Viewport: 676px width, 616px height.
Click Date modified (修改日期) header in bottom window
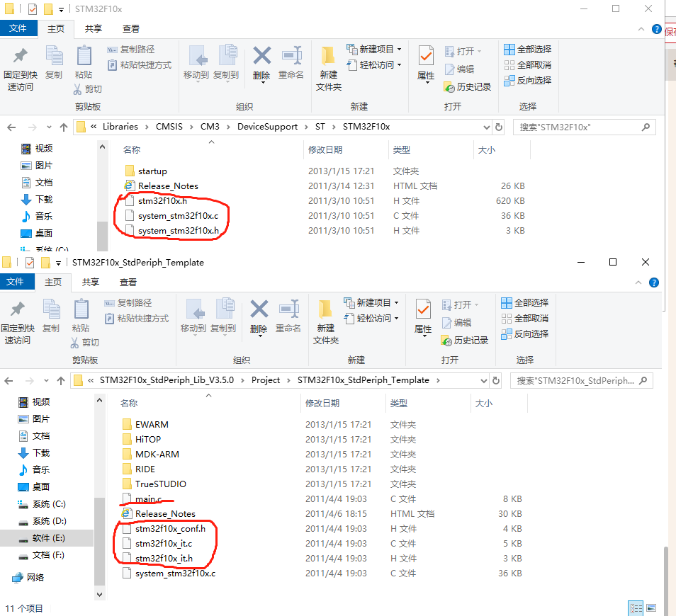[x=322, y=403]
